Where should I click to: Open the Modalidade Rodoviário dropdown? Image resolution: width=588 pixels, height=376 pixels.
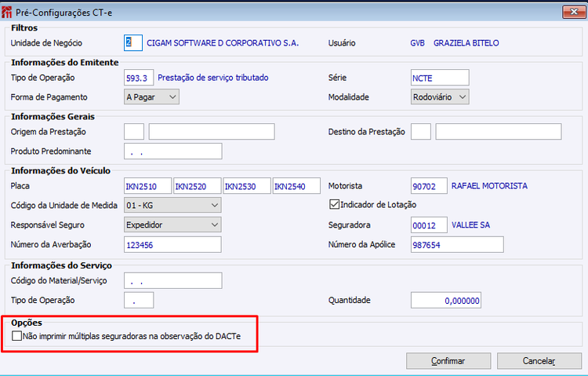(440, 97)
